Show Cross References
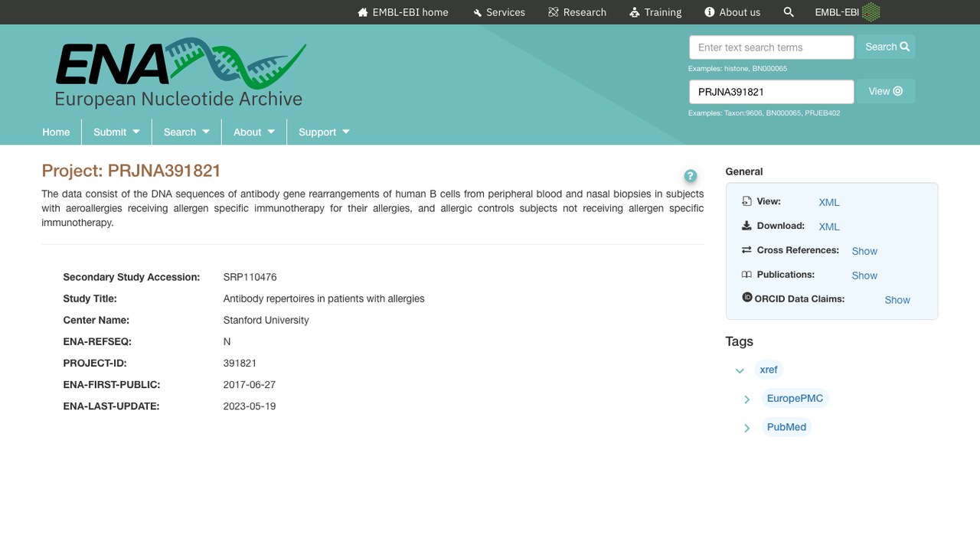 864,251
